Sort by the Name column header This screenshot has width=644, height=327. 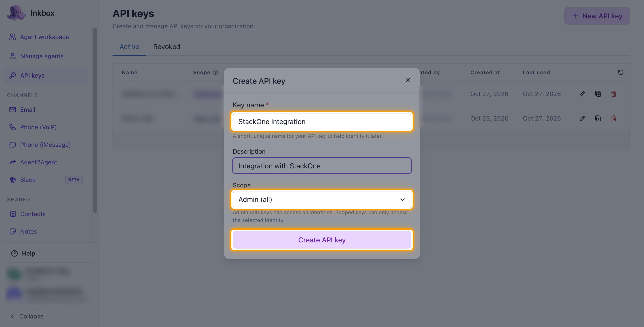[130, 72]
